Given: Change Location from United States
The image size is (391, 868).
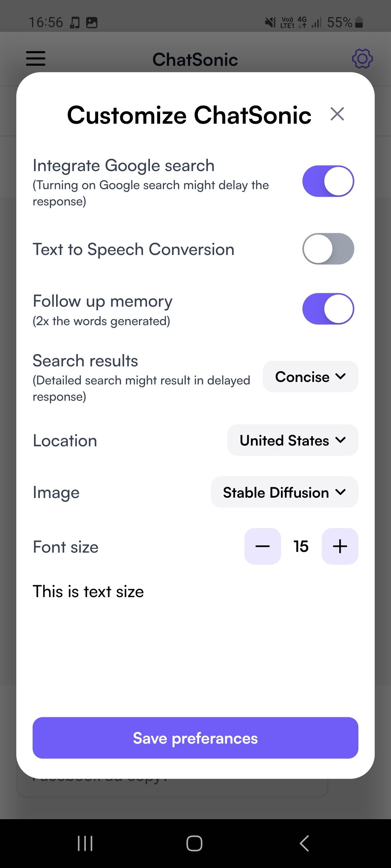Looking at the screenshot, I should pos(292,440).
